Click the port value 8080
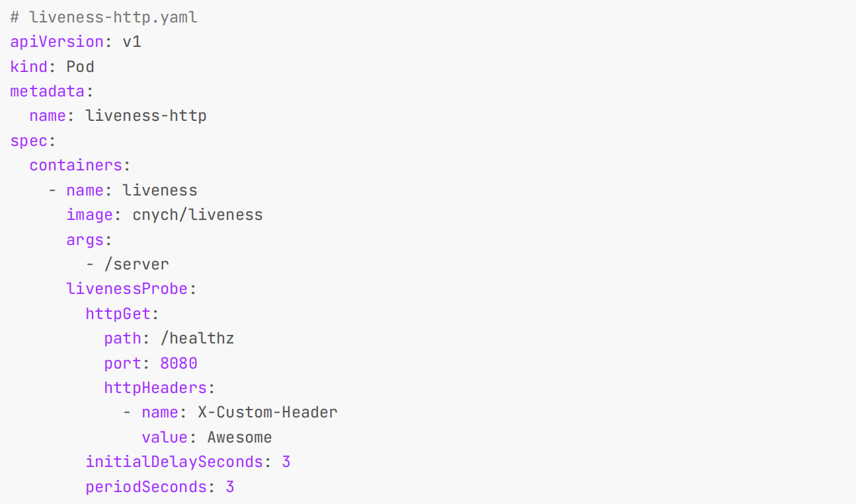856x504 pixels. pos(179,363)
